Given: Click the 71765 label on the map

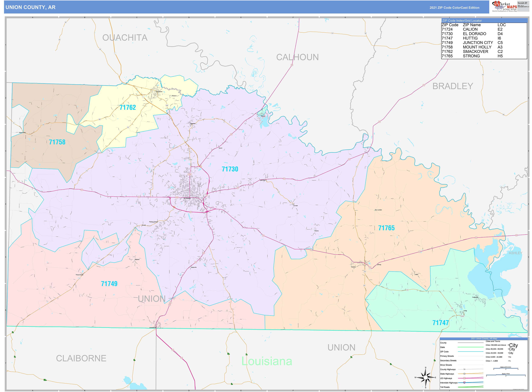Looking at the screenshot, I should coord(386,228).
